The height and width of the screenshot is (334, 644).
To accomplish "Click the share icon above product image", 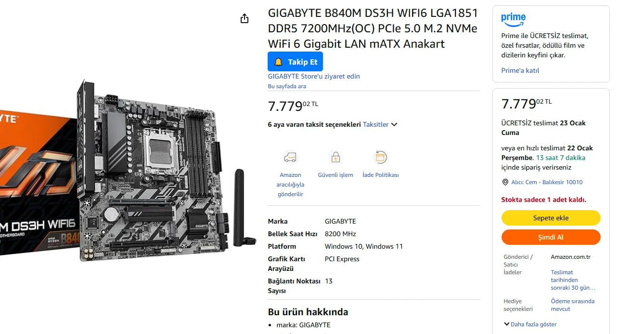I will (x=245, y=18).
